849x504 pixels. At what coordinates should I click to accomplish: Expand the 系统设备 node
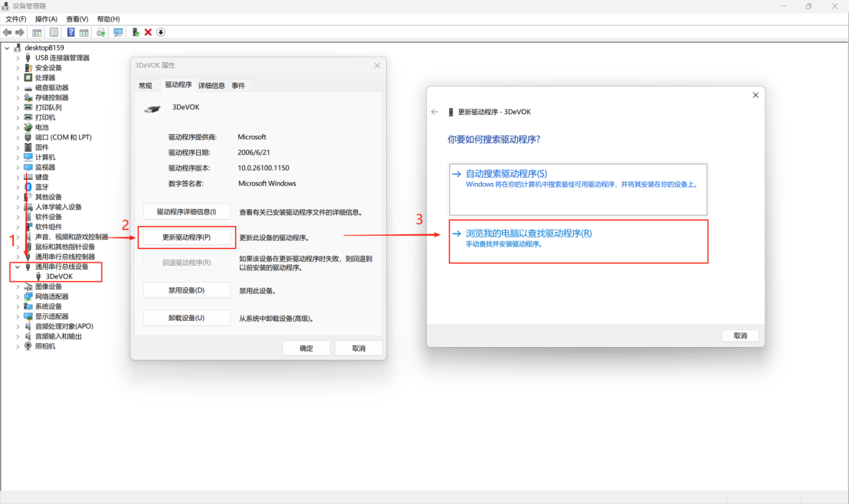pyautogui.click(x=18, y=306)
